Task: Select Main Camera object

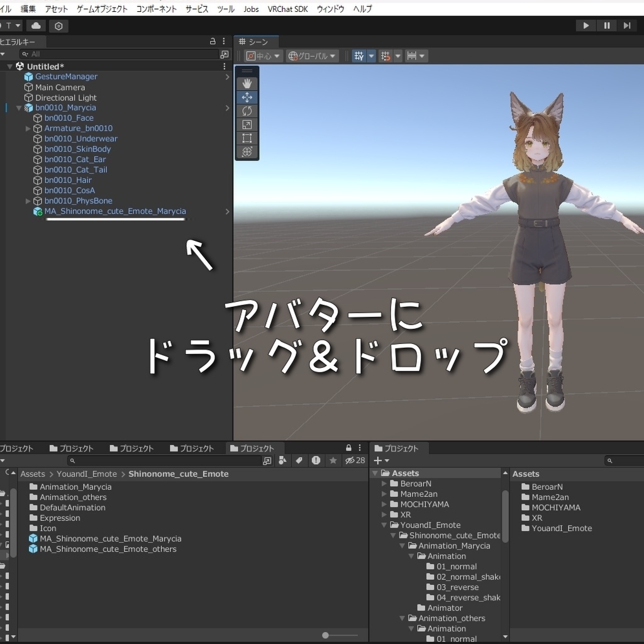Action: tap(60, 87)
